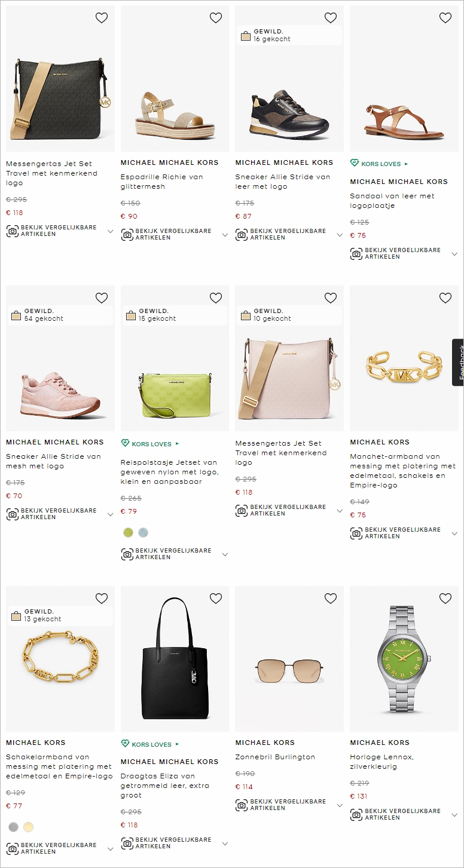Open Kors Loves link above Reispolstasje Jetset

tap(150, 444)
